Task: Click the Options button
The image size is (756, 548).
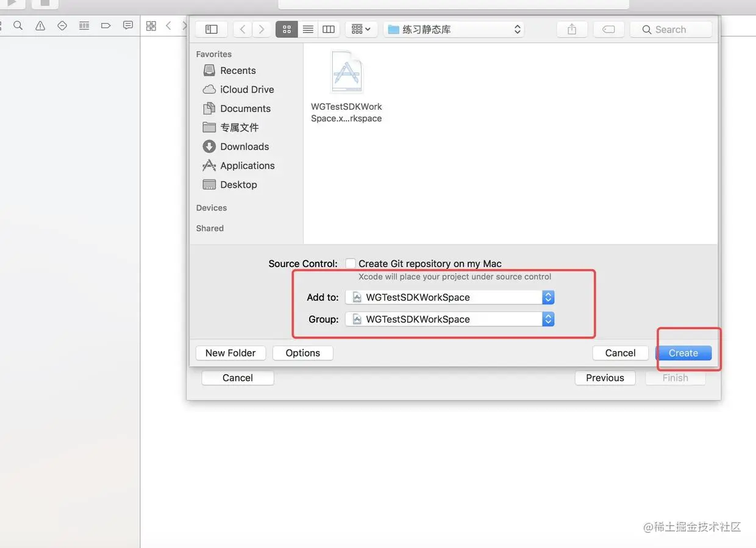Action: 303,353
